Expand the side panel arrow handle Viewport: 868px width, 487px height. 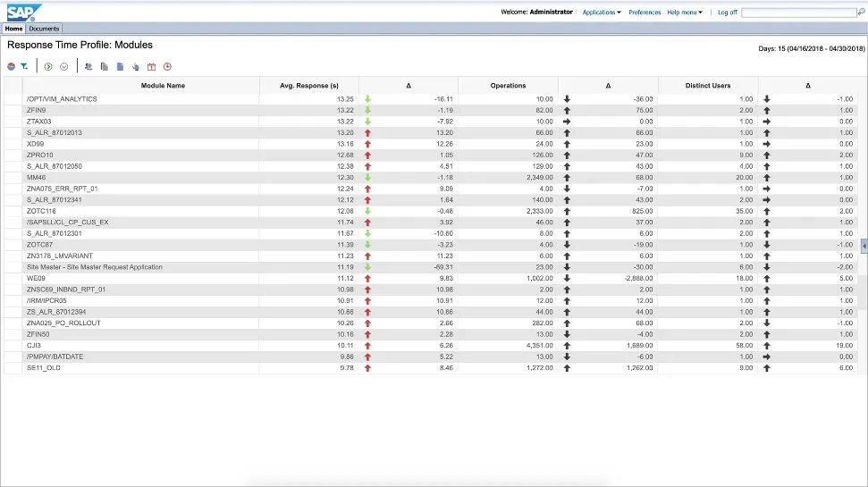[x=864, y=246]
